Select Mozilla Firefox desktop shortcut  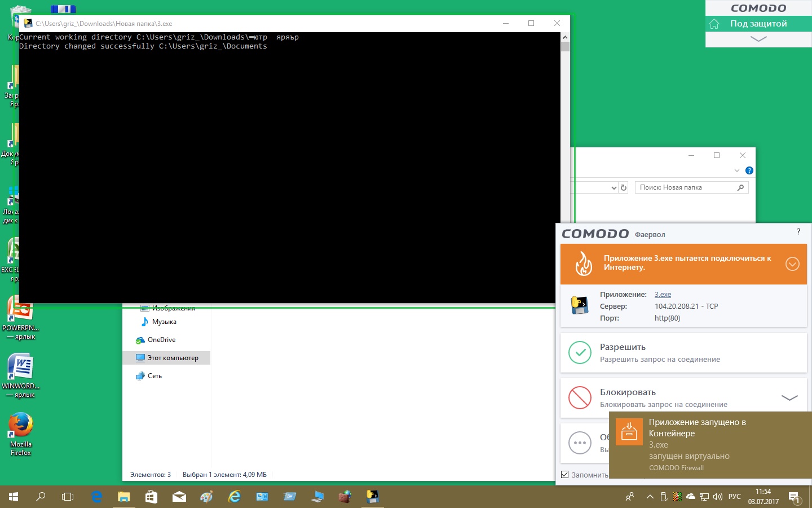(21, 433)
